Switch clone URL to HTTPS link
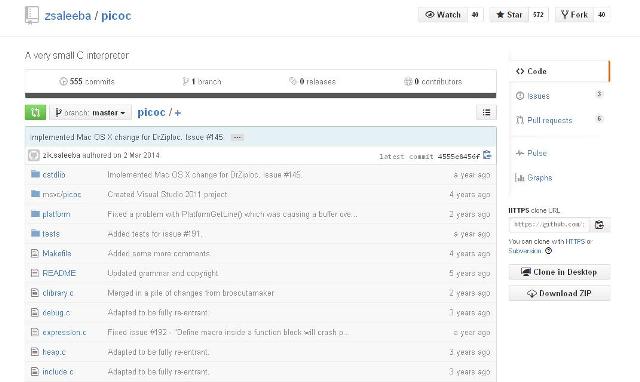Screen dimensions: 640x382 (x=576, y=242)
